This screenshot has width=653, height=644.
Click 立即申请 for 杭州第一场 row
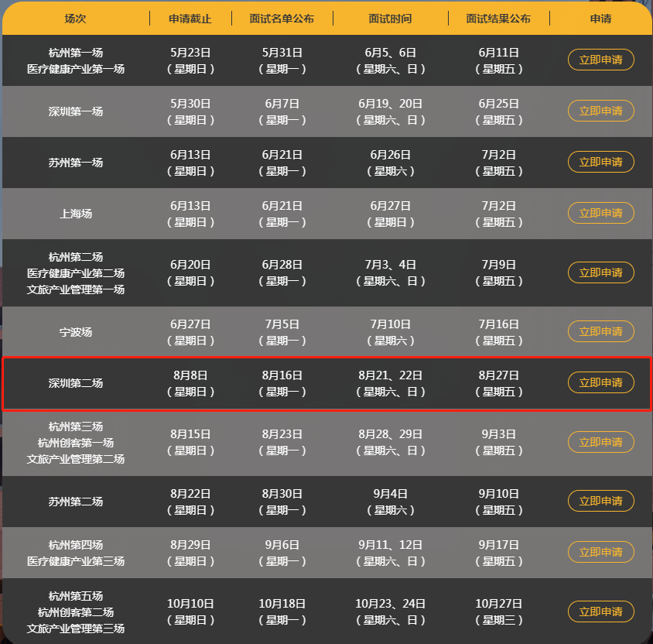point(600,60)
